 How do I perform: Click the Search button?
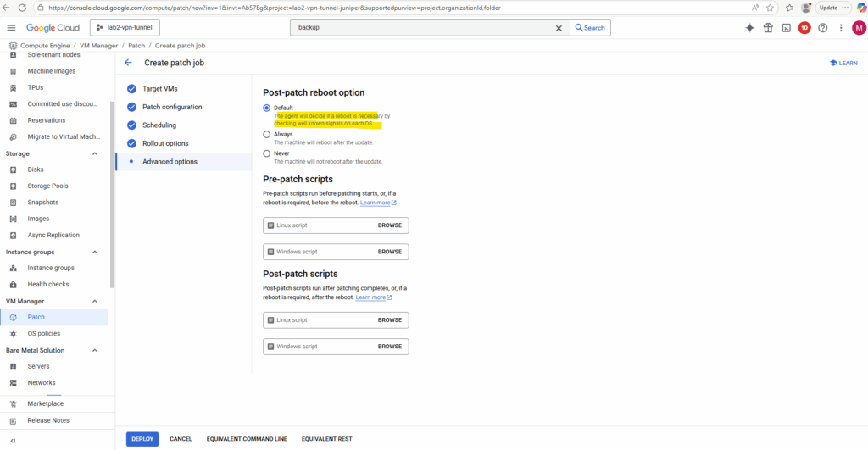(590, 28)
